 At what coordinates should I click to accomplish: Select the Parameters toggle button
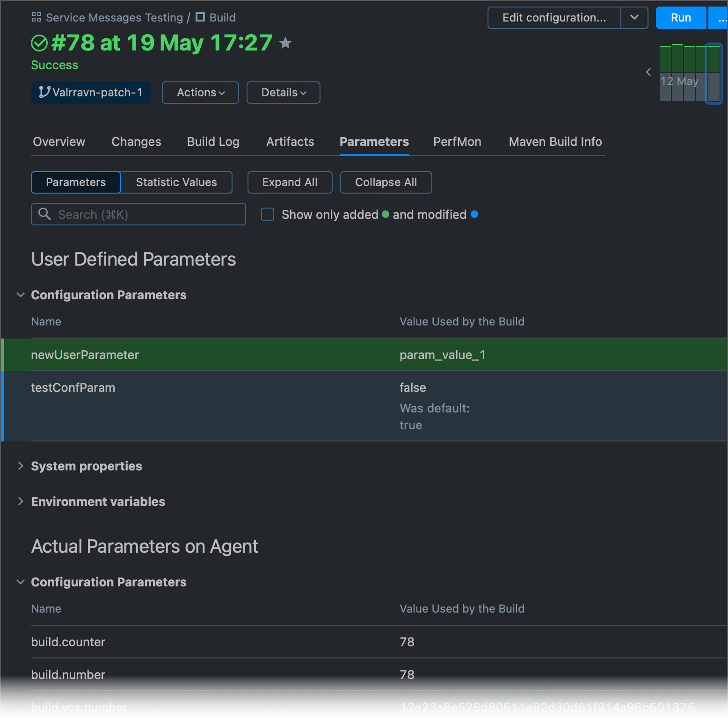click(76, 182)
